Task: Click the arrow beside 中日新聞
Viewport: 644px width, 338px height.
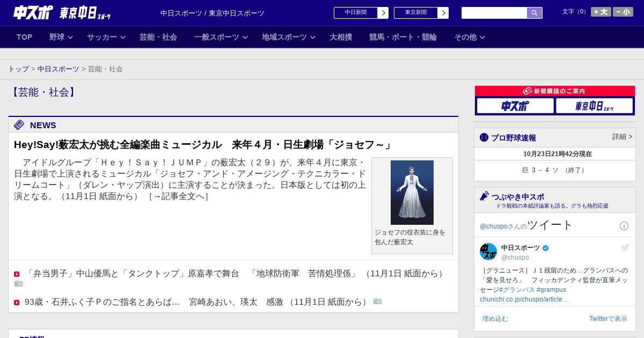Action: click(x=383, y=13)
